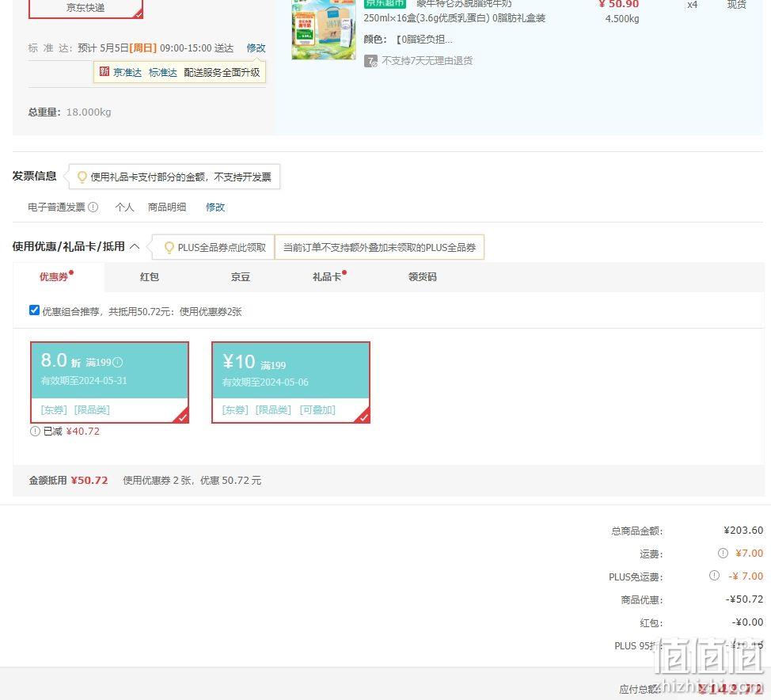
Task: Click the 京东超市 green tag
Action: coord(385,4)
